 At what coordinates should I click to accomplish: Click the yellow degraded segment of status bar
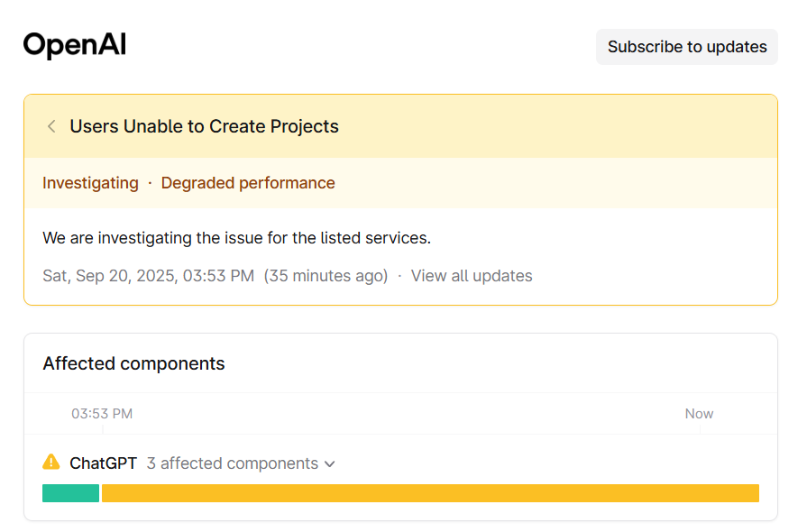430,493
